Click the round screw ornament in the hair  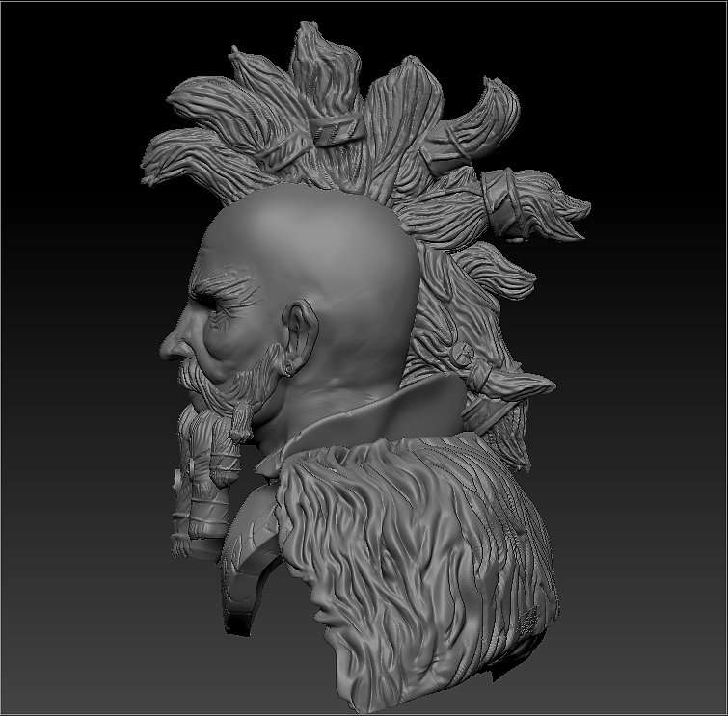[463, 354]
